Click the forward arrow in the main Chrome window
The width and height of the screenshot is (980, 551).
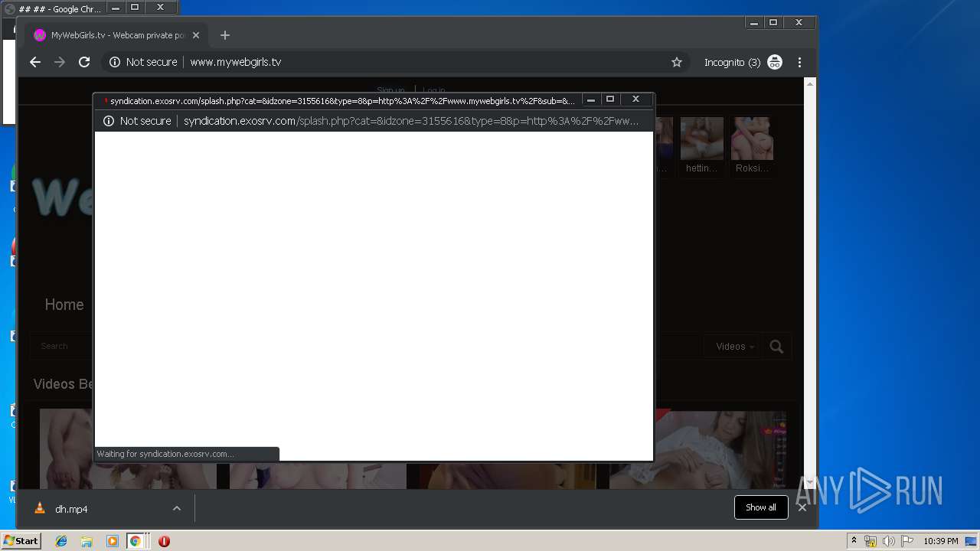(x=60, y=62)
